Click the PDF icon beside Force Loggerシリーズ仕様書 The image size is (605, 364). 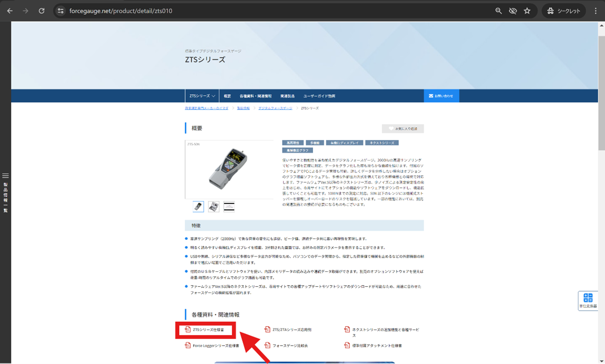click(187, 346)
